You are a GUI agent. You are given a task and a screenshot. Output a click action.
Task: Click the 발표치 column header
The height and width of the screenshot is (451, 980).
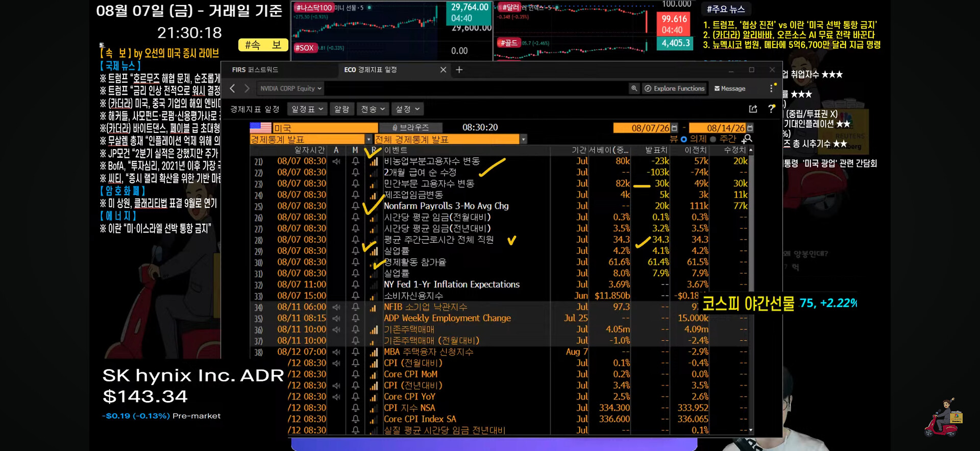point(656,150)
